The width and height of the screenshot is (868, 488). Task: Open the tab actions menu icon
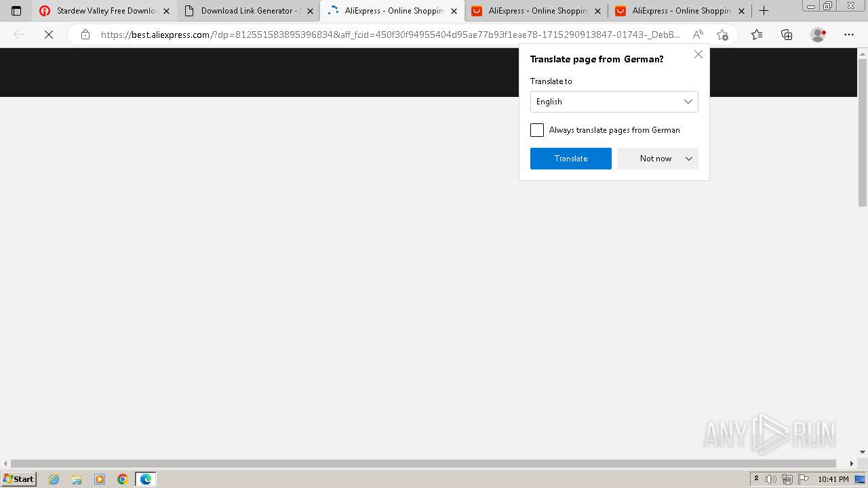click(x=16, y=11)
